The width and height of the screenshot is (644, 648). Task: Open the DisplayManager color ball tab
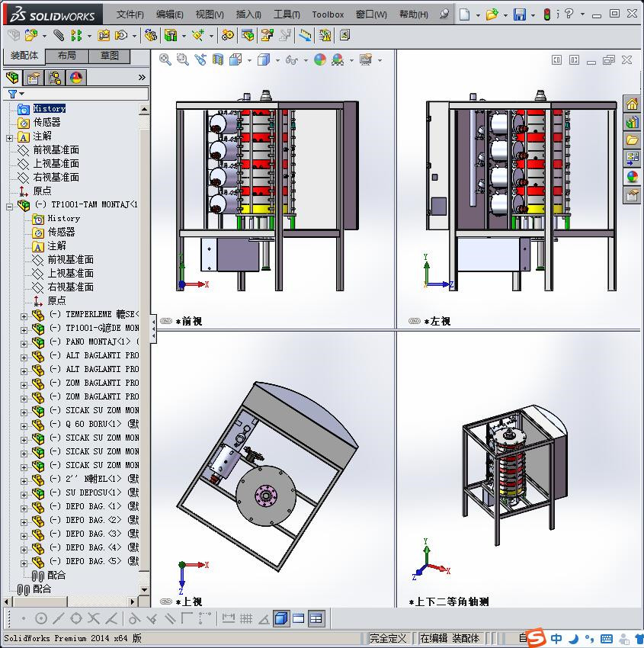pos(76,78)
